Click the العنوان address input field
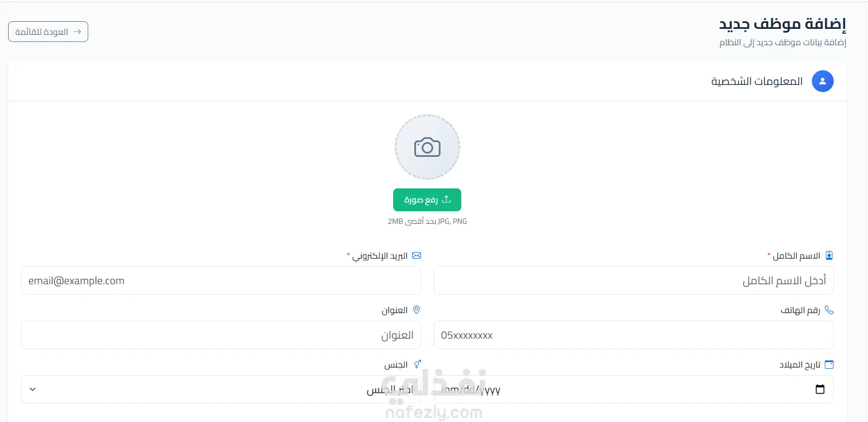 (221, 335)
